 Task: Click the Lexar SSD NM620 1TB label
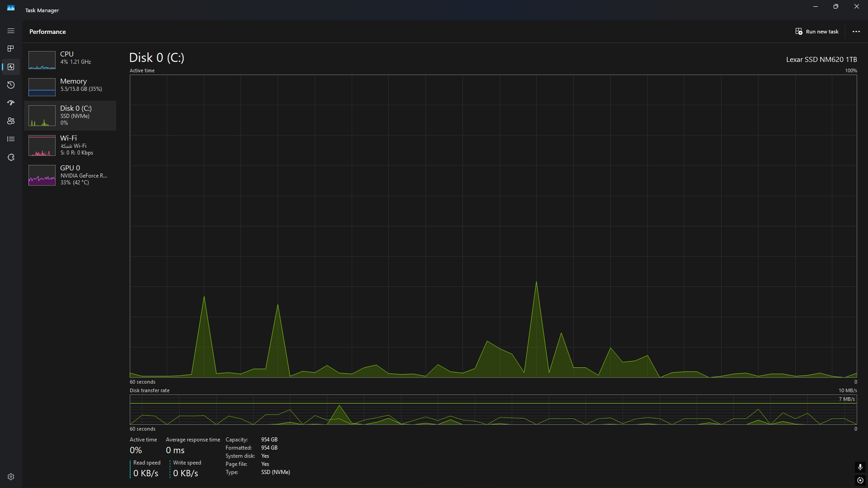(821, 60)
